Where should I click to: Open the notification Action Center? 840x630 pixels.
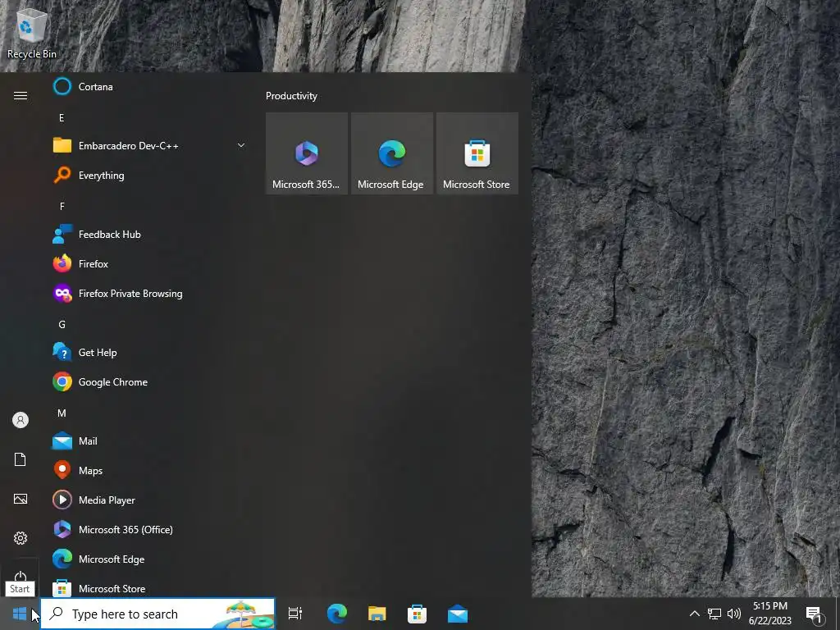pyautogui.click(x=815, y=614)
